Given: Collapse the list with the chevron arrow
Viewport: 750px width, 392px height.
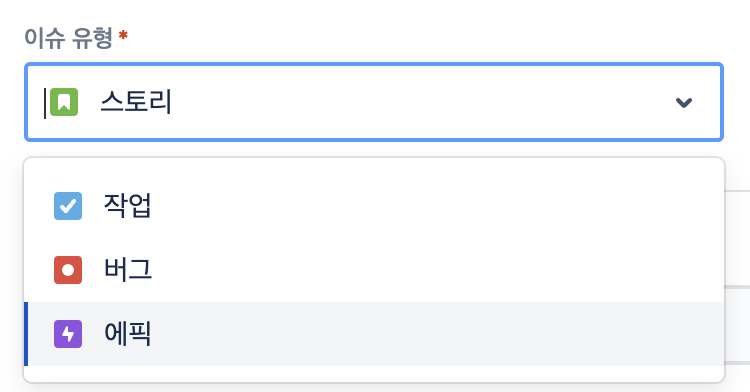Looking at the screenshot, I should (684, 102).
